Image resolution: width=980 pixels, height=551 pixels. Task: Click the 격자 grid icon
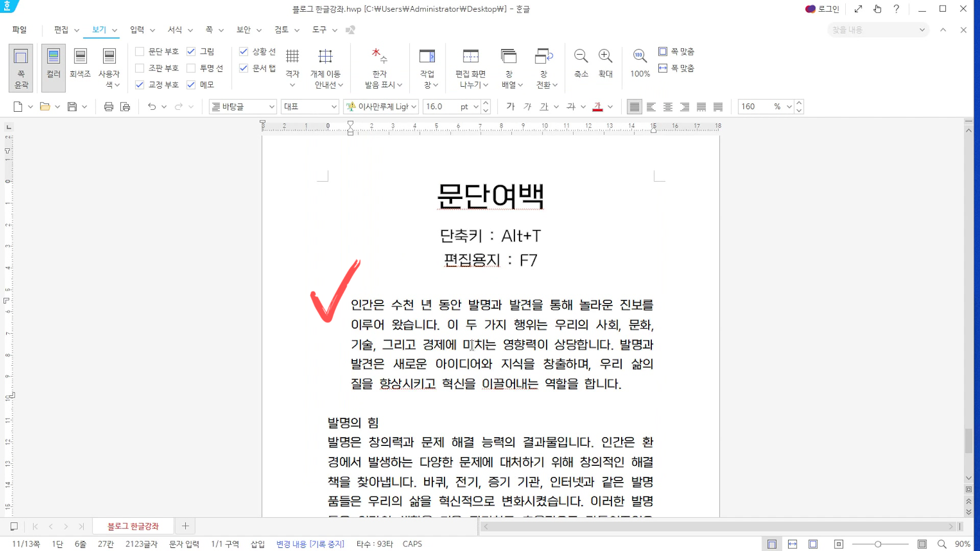coord(292,56)
